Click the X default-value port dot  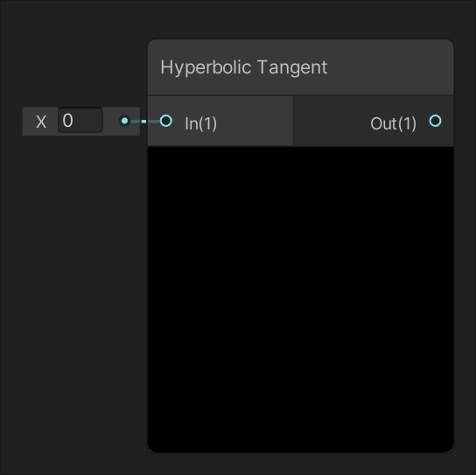coord(124,121)
